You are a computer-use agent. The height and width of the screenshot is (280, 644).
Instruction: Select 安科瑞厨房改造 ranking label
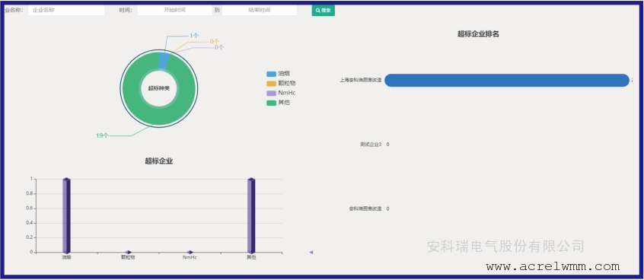(x=365, y=208)
